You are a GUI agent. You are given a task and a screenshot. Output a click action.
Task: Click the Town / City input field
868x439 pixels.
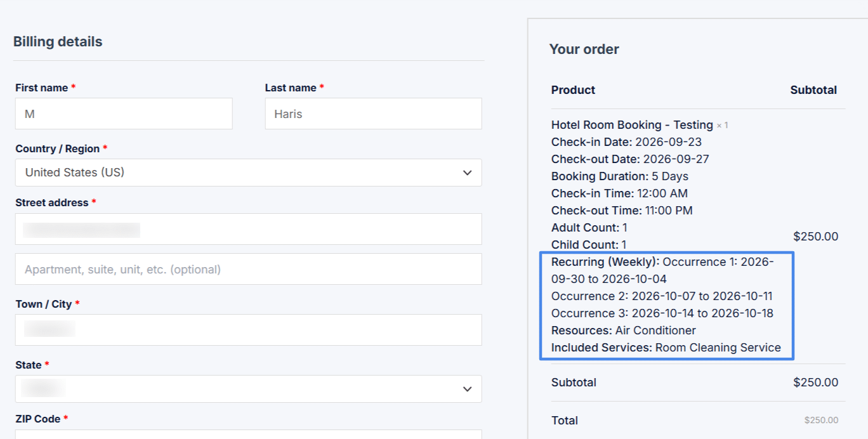pyautogui.click(x=248, y=330)
